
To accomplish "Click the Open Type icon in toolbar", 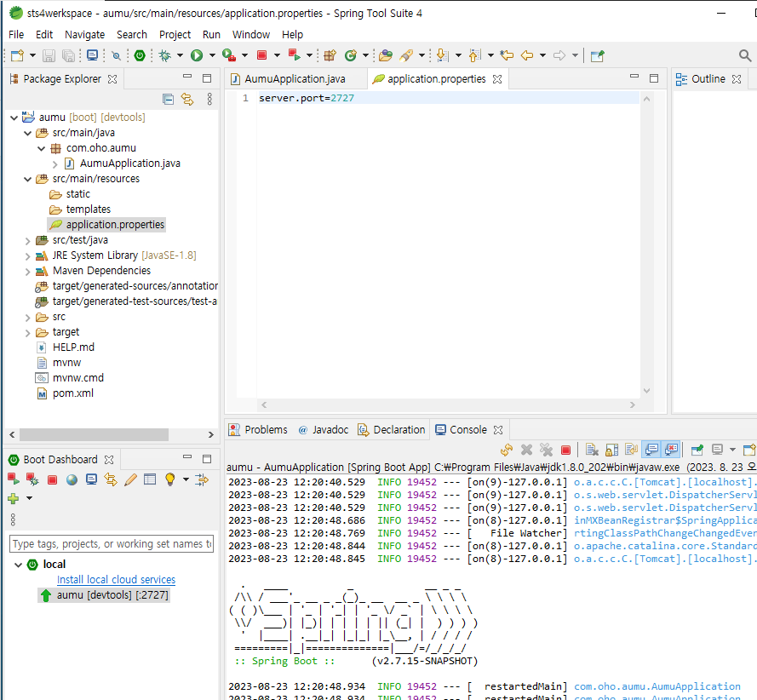I will point(385,55).
